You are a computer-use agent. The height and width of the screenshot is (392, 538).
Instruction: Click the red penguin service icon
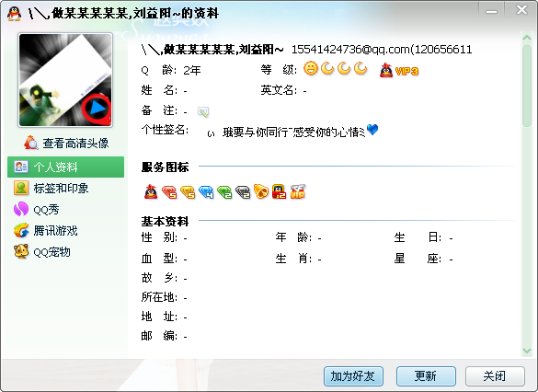pos(151,191)
